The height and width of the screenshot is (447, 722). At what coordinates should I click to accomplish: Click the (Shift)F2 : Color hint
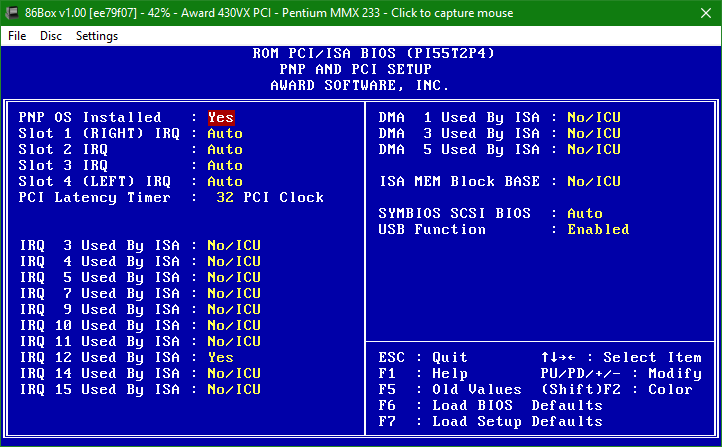click(617, 389)
